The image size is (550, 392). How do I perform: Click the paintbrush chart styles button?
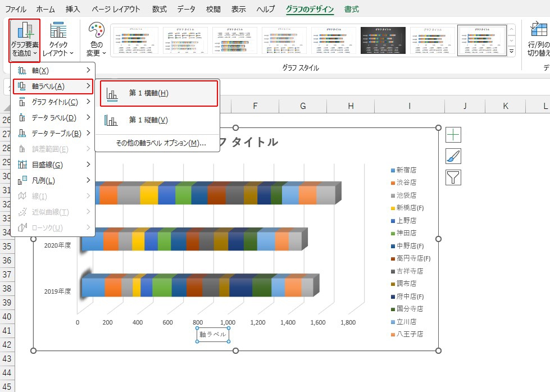tap(453, 156)
